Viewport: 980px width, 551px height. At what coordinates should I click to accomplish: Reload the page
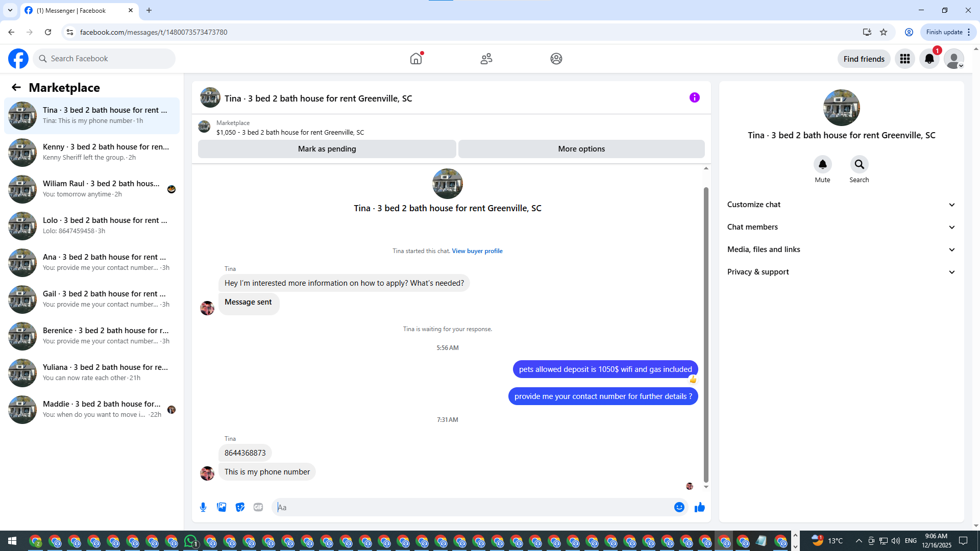tap(48, 32)
